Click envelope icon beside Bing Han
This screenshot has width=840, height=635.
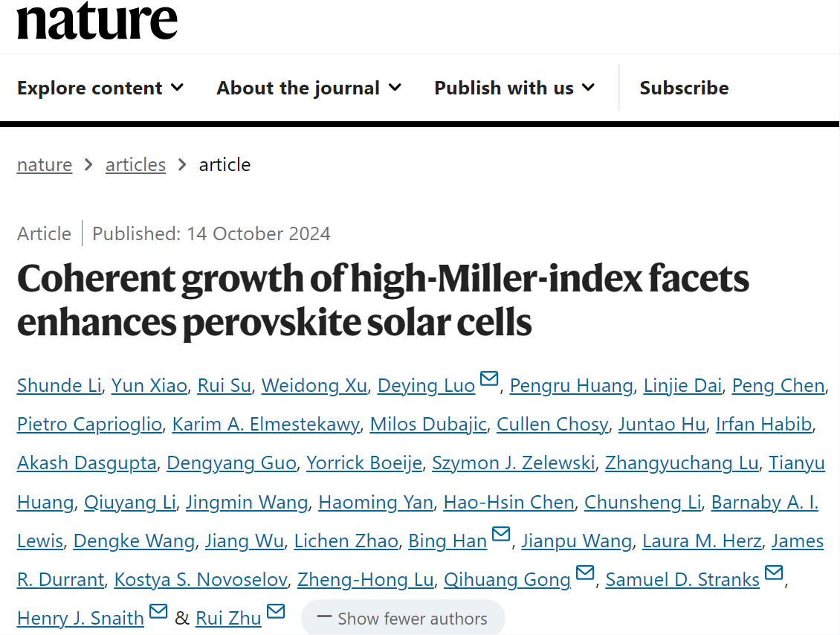pos(501,534)
